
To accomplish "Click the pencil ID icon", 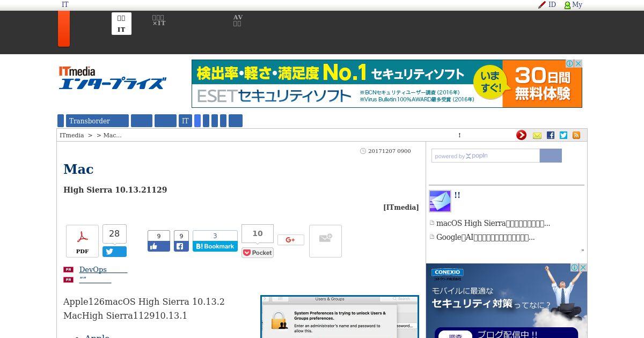I will point(542,5).
